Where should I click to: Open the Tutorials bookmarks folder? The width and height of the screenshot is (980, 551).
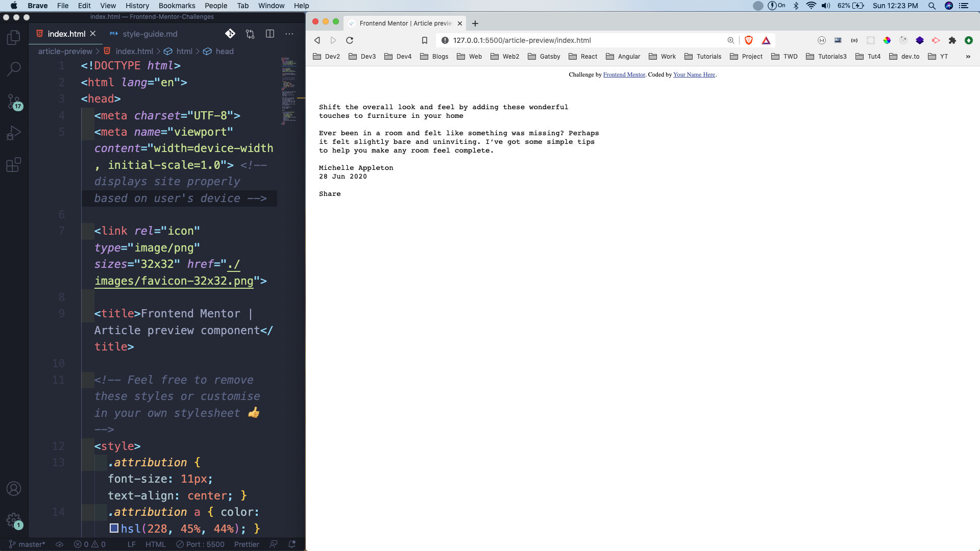pos(703,57)
